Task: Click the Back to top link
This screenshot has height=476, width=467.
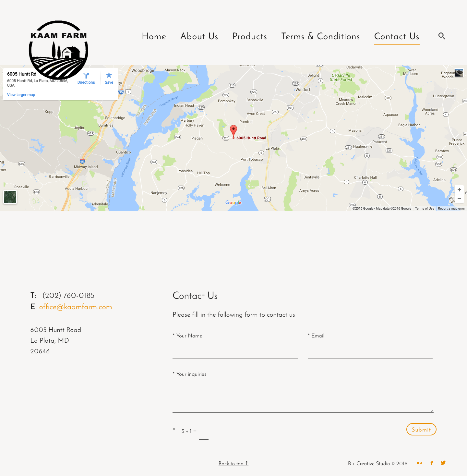Action: click(233, 464)
